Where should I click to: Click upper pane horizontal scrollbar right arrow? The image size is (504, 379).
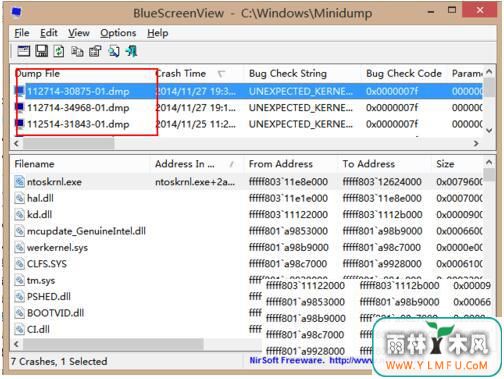pyautogui.click(x=476, y=143)
